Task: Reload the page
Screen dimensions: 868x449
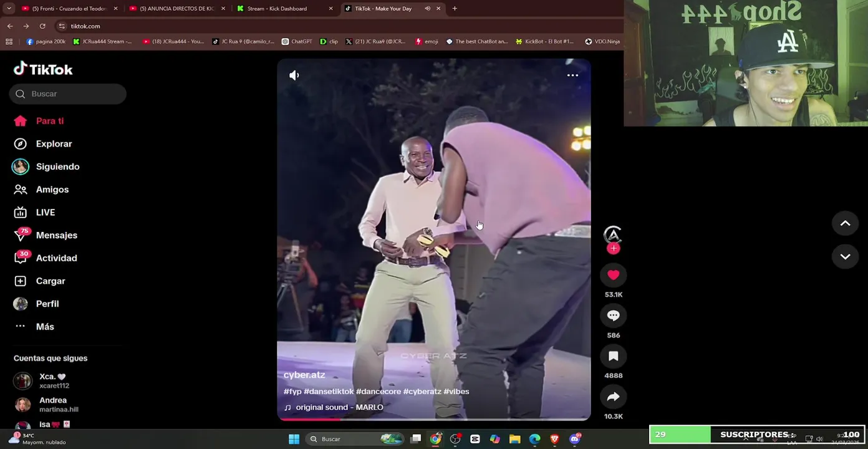Action: point(42,26)
